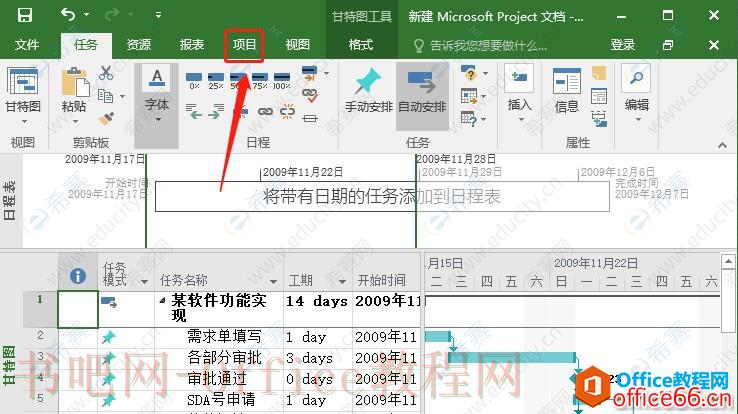
Task: Open the Copy dropdown arrow
Action: [x=122, y=96]
